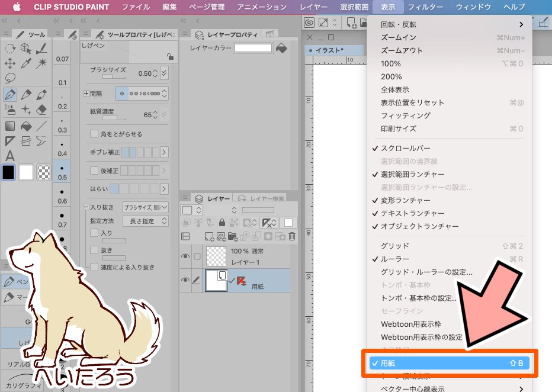Image resolution: width=552 pixels, height=392 pixels.
Task: Click the New layer folder icon
Action: (x=233, y=236)
